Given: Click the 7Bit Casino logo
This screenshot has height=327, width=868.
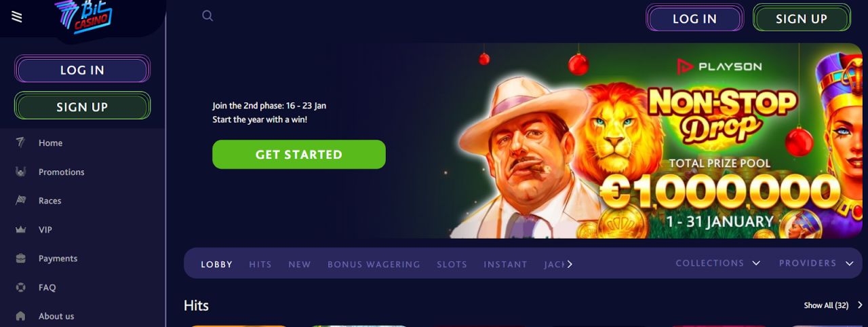Looking at the screenshot, I should [83, 16].
